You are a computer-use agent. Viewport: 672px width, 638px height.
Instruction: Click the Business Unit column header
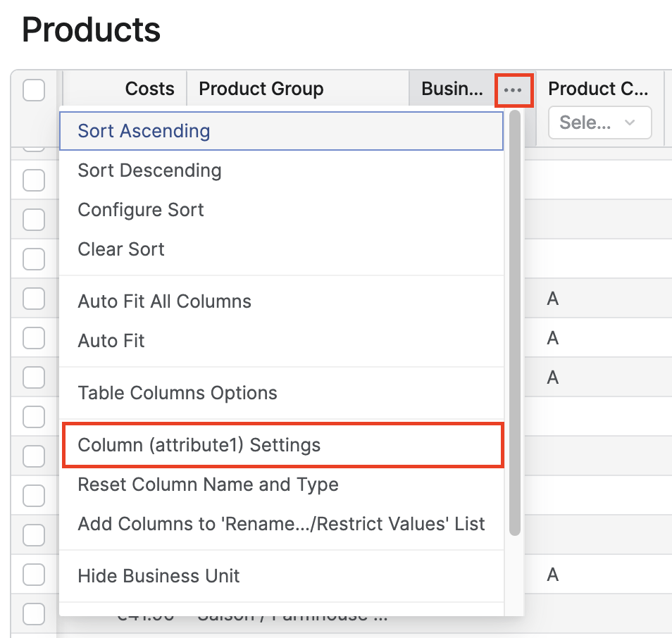(452, 89)
